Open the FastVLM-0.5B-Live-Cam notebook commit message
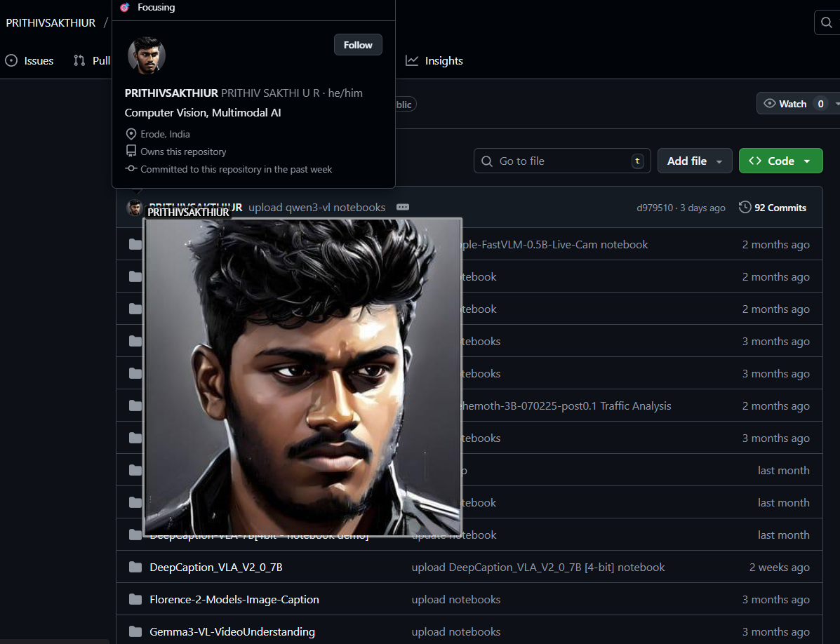Screen dimensions: 840x644 [555, 245]
